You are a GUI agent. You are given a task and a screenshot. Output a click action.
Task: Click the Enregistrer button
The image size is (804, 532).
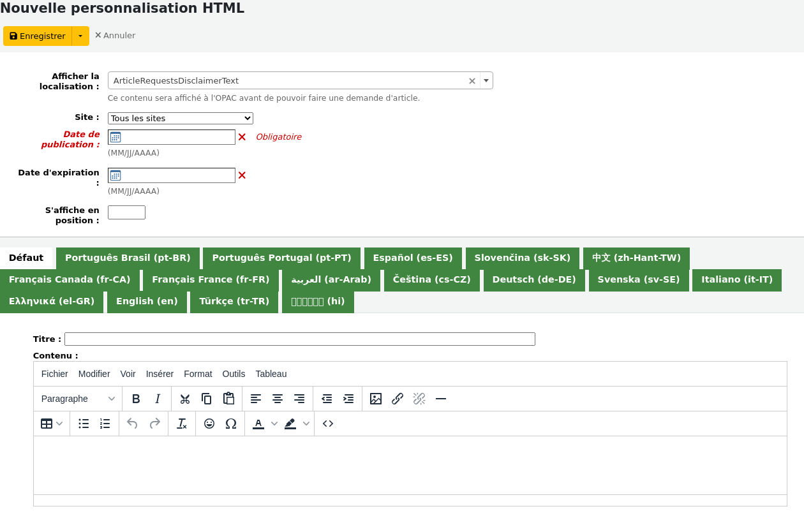pyautogui.click(x=38, y=36)
